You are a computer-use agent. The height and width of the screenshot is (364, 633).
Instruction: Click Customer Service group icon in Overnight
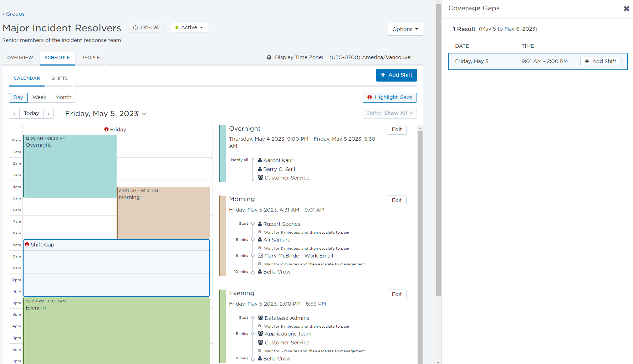click(x=261, y=178)
